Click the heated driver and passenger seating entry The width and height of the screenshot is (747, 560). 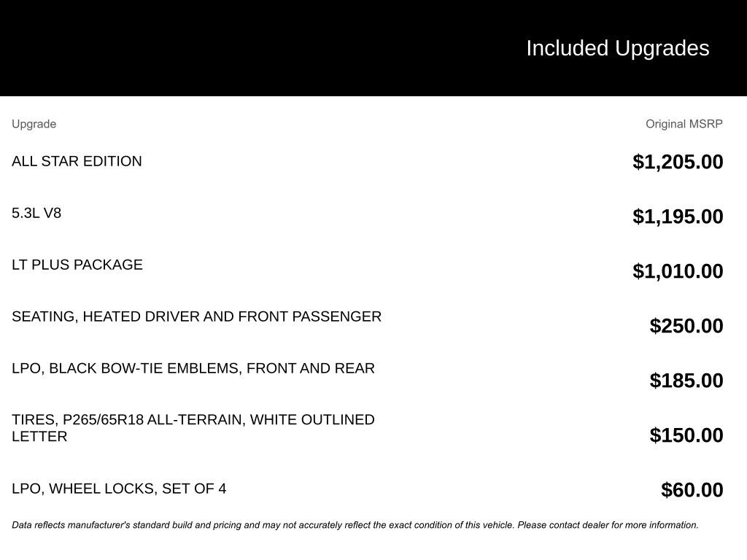point(196,316)
